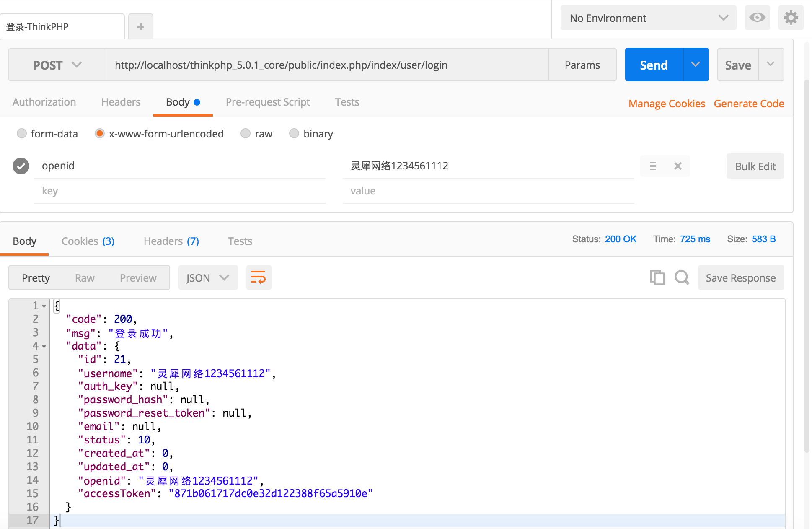Delete the openid parameter row
Screen dimensions: 812x529
[678, 166]
